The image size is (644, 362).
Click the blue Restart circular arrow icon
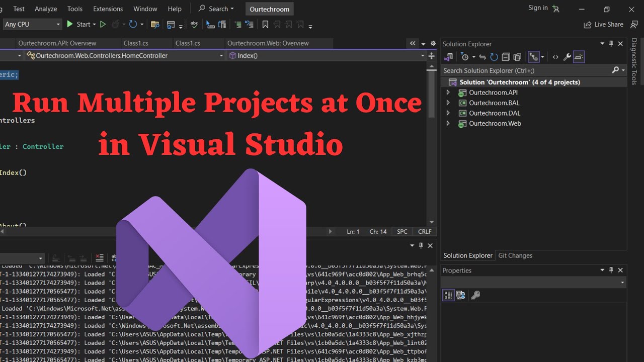(133, 24)
